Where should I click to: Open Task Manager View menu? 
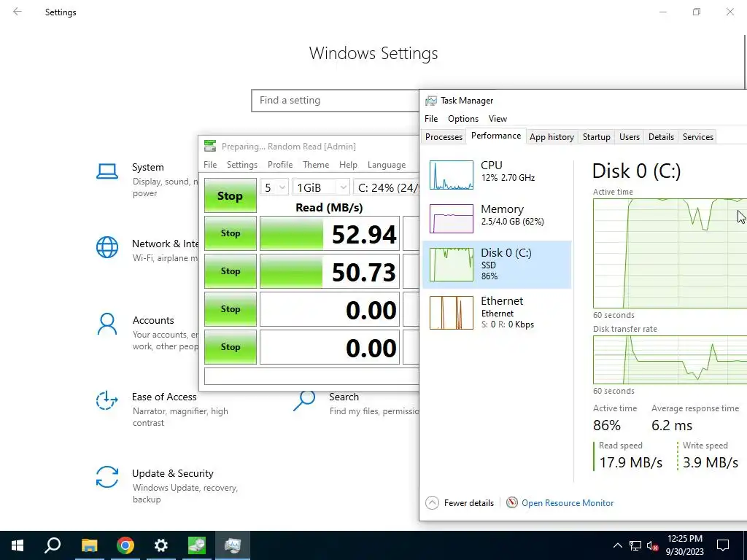tap(498, 119)
